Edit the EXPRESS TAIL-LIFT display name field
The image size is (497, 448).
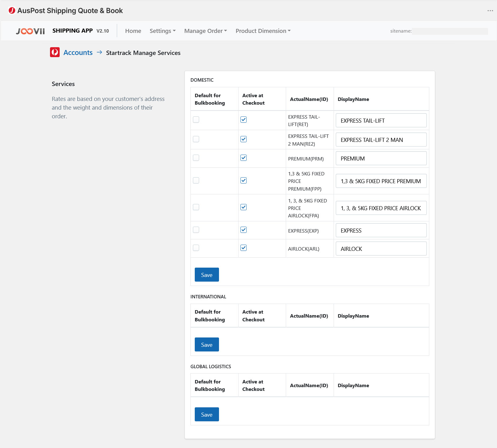(381, 120)
